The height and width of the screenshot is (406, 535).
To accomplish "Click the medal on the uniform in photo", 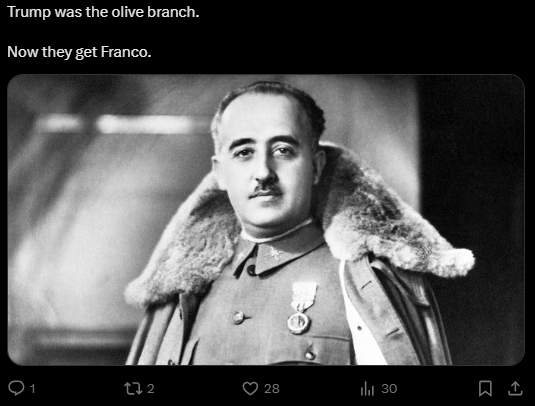I will click(x=301, y=307).
